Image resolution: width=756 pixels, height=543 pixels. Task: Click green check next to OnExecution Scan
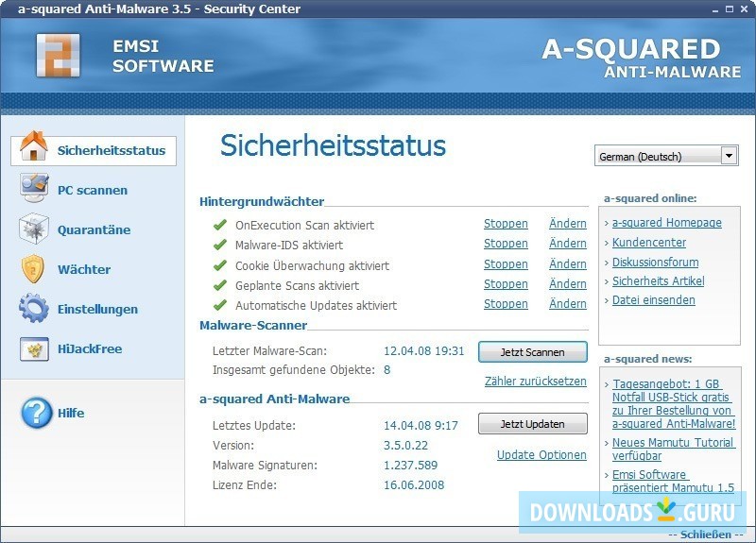[220, 225]
